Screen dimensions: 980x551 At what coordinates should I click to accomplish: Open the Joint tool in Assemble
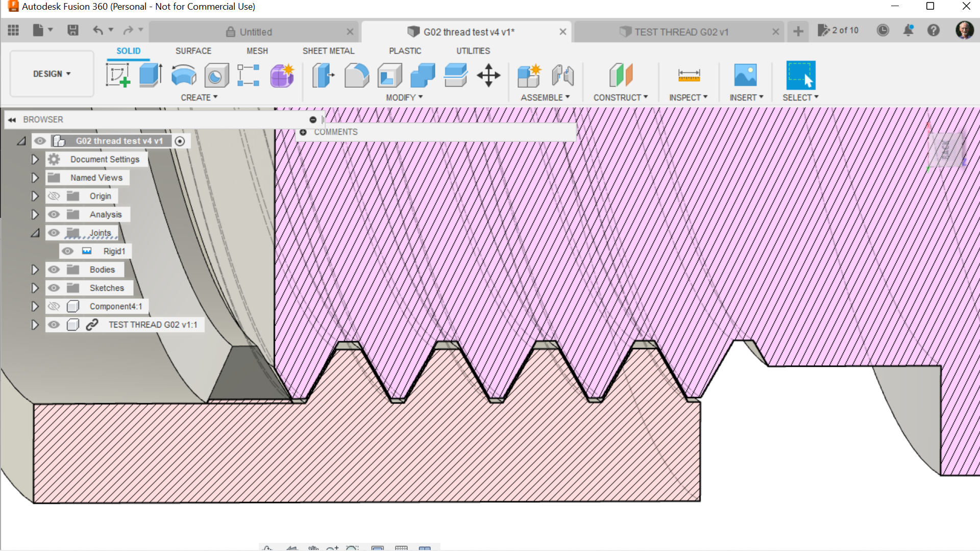(562, 75)
